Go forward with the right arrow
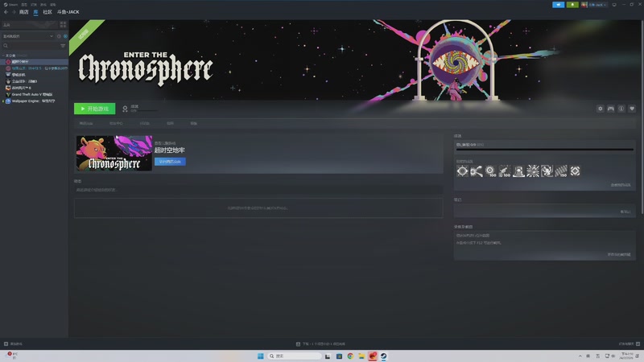Screen dimensions: 644x362 (14, 12)
